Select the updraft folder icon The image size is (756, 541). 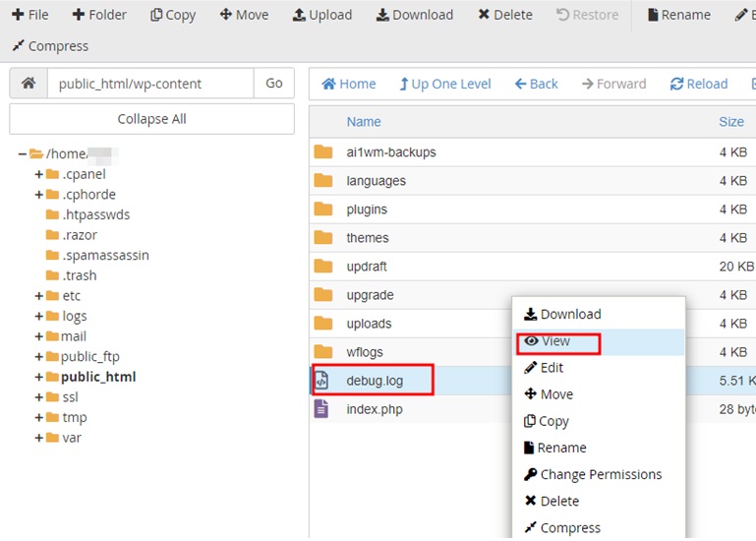pos(323,266)
